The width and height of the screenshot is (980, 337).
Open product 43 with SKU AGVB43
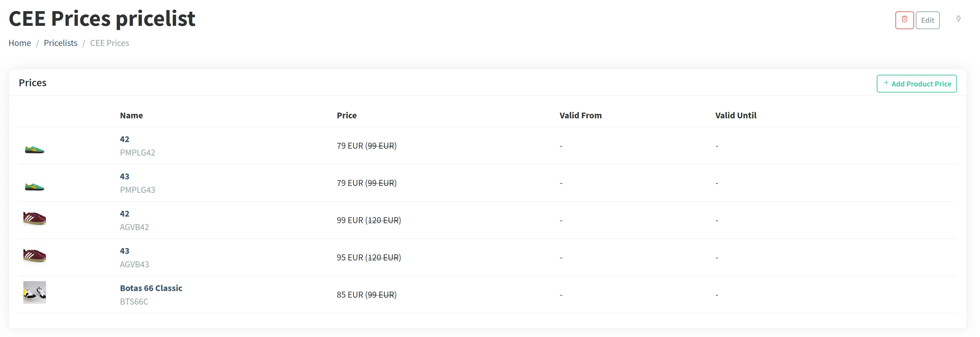[124, 250]
